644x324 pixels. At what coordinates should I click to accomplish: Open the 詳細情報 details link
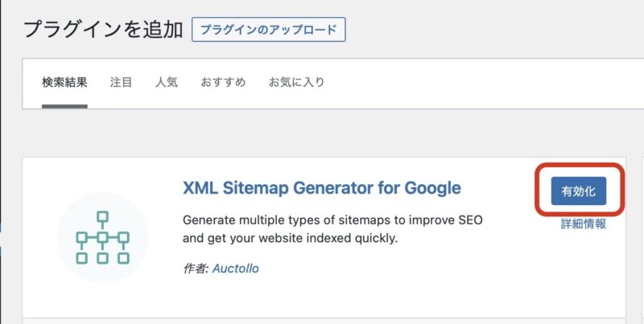[583, 224]
